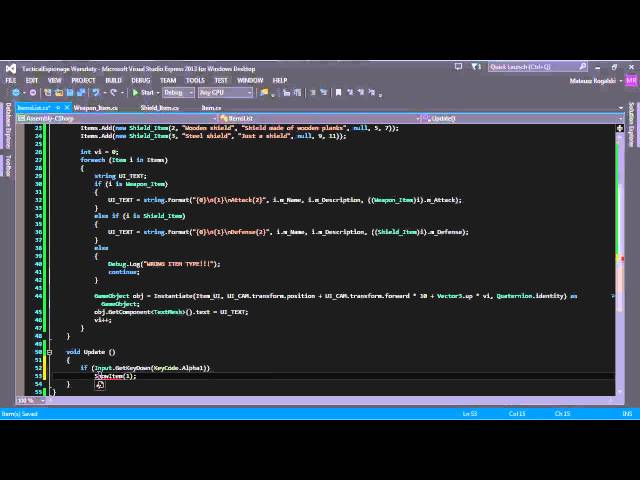Image resolution: width=640 pixels, height=480 pixels.
Task: Close the ItemList.cs tab
Action: pyautogui.click(x=67, y=108)
